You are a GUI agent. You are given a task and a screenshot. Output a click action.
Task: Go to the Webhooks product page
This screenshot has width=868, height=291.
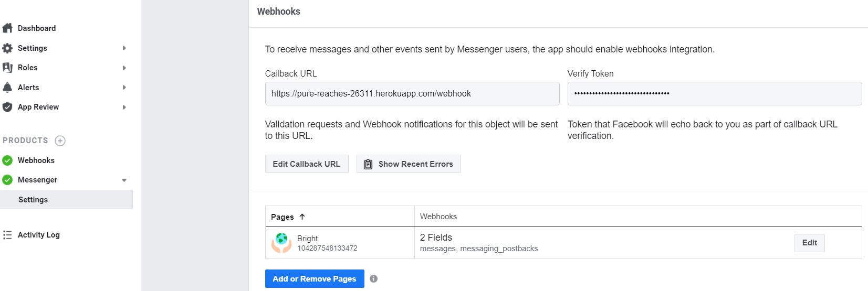tap(36, 160)
